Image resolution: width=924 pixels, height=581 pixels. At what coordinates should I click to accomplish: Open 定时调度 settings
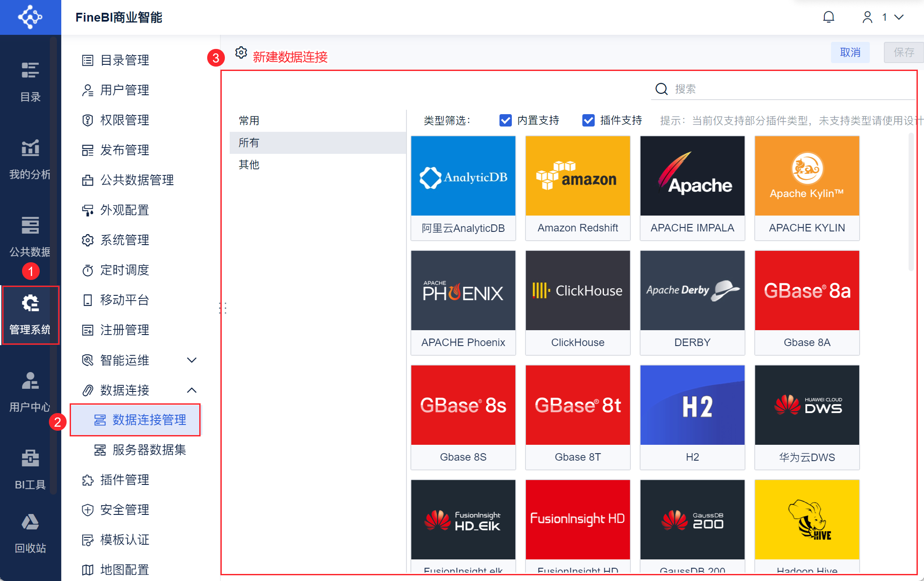[125, 270]
